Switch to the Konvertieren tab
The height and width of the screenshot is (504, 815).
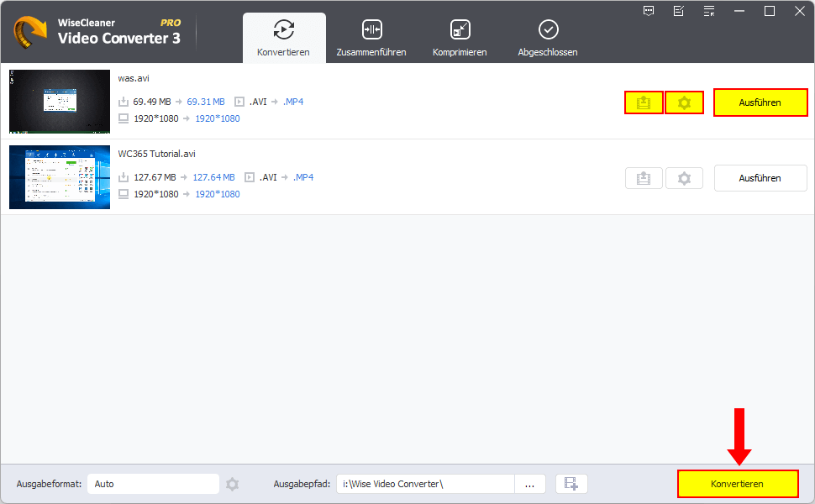[x=284, y=38]
